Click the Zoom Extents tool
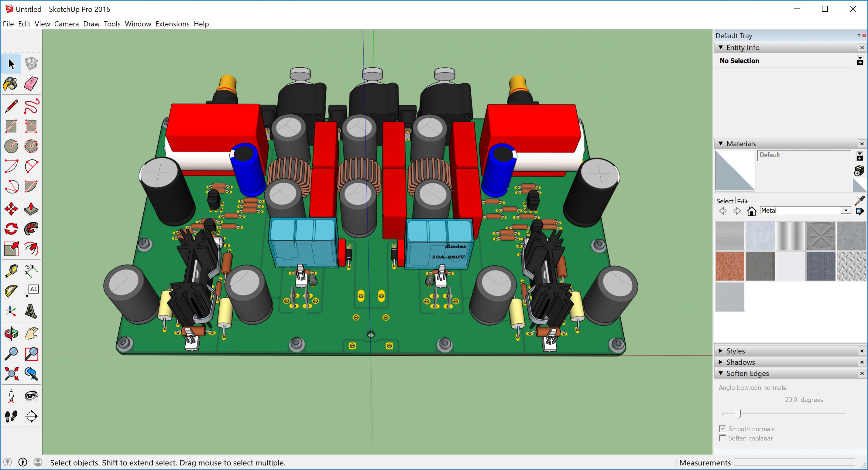The image size is (868, 470). click(x=11, y=374)
